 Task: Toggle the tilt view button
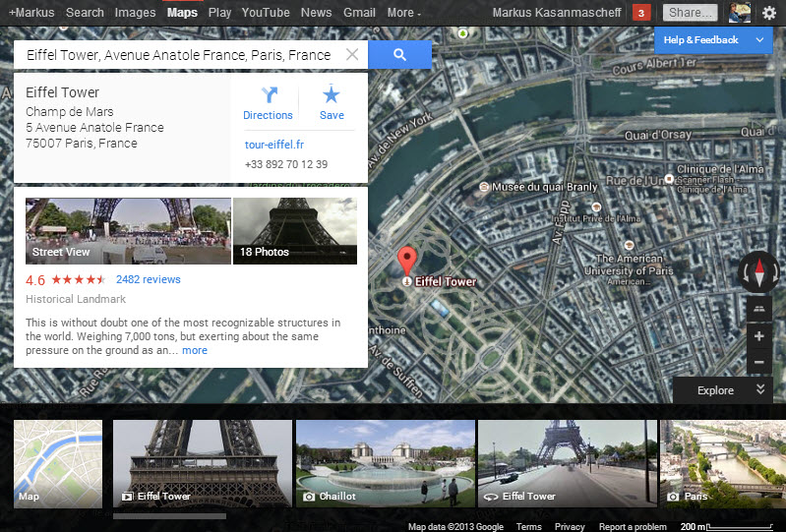click(758, 309)
